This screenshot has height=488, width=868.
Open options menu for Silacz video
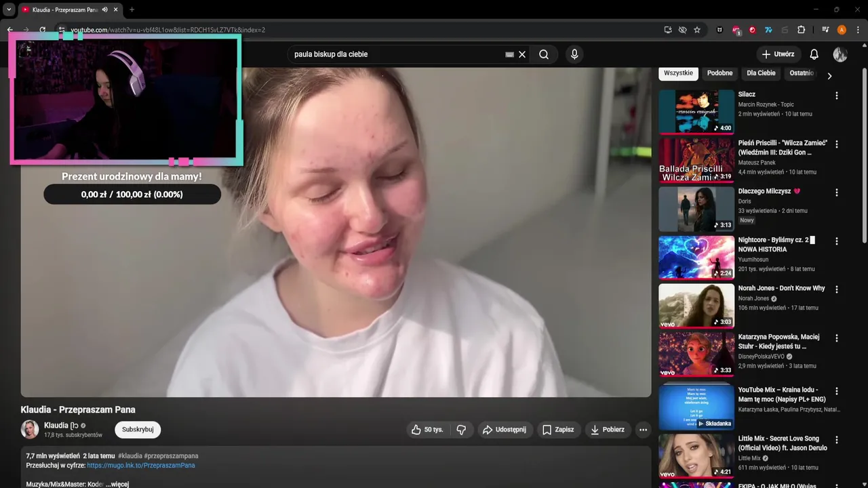point(837,96)
